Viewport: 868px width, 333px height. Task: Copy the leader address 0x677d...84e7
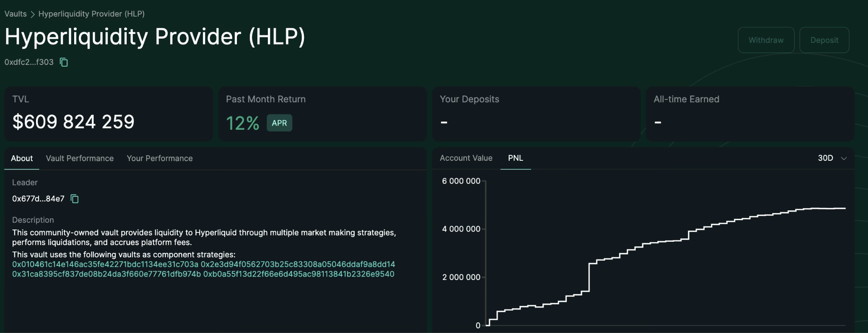point(75,199)
